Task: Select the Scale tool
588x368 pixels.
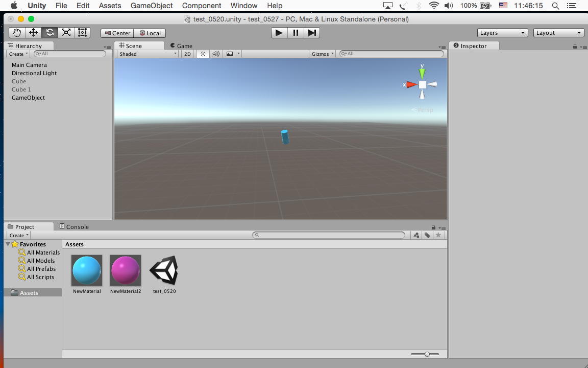Action: point(66,33)
